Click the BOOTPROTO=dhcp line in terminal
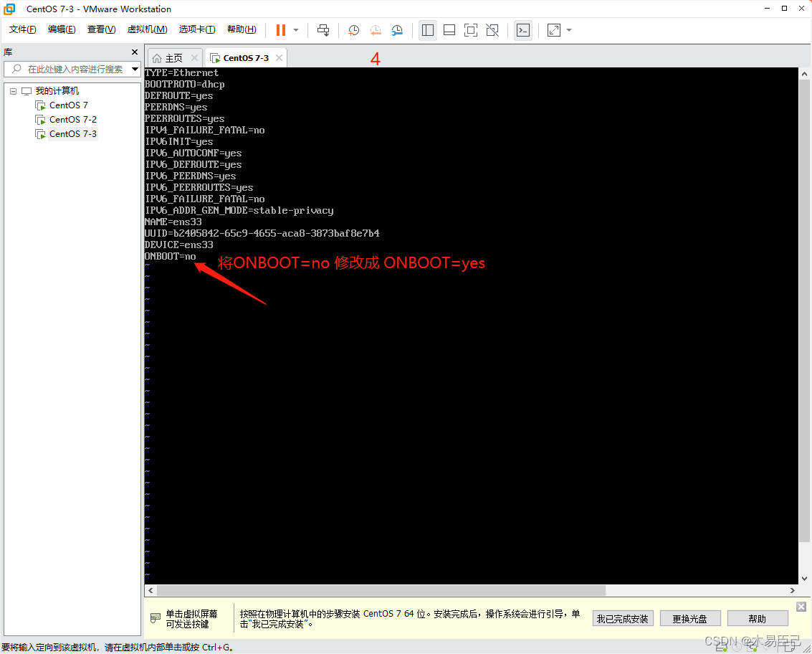Screen dimensions: 812x654 (185, 84)
